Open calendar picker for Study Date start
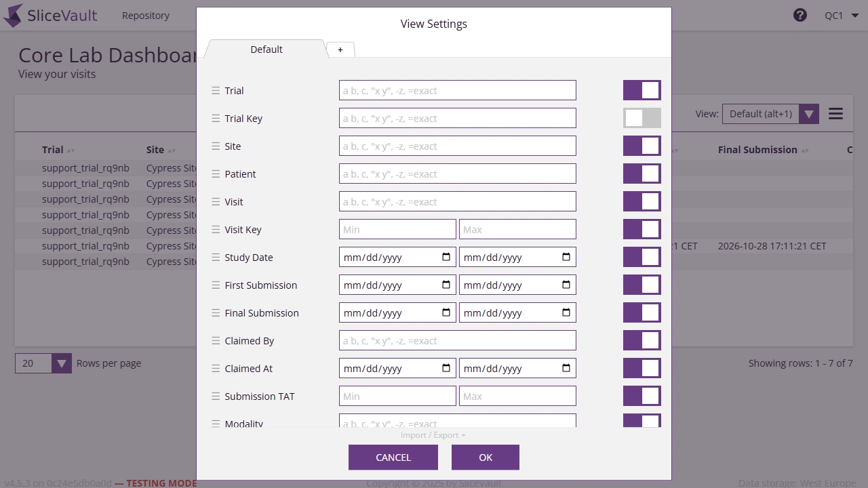Viewport: 868px width, 488px height. (x=446, y=257)
